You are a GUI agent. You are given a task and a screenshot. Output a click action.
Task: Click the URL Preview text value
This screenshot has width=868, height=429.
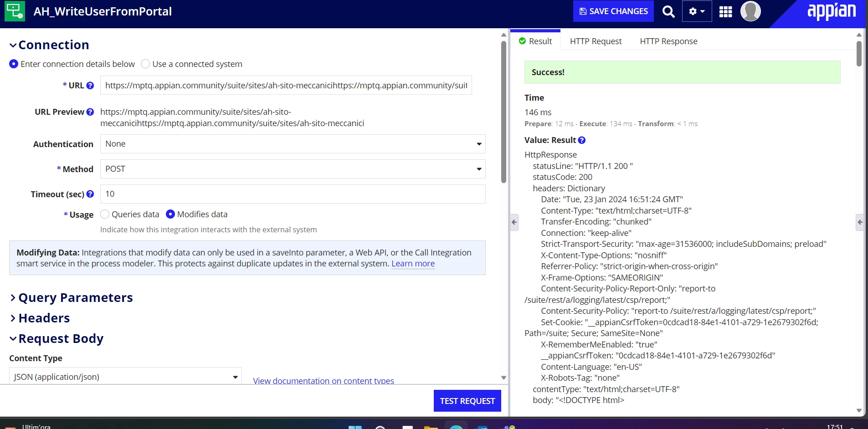coord(232,117)
